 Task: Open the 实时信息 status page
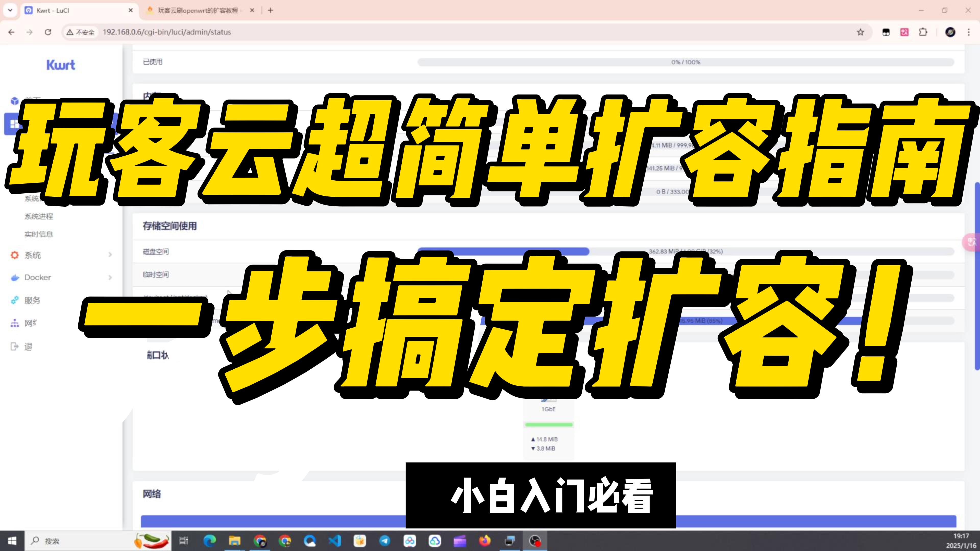[x=39, y=234]
